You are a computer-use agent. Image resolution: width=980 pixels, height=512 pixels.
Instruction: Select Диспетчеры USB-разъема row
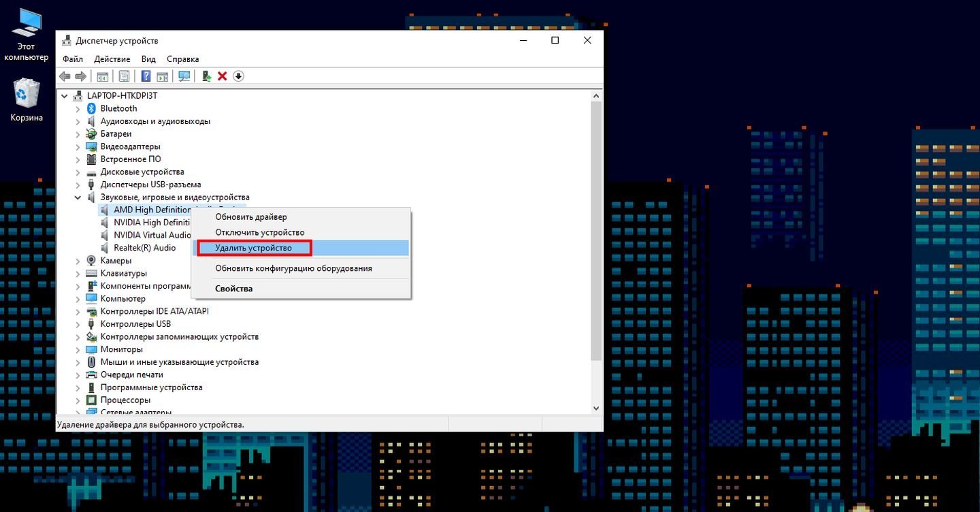click(150, 185)
